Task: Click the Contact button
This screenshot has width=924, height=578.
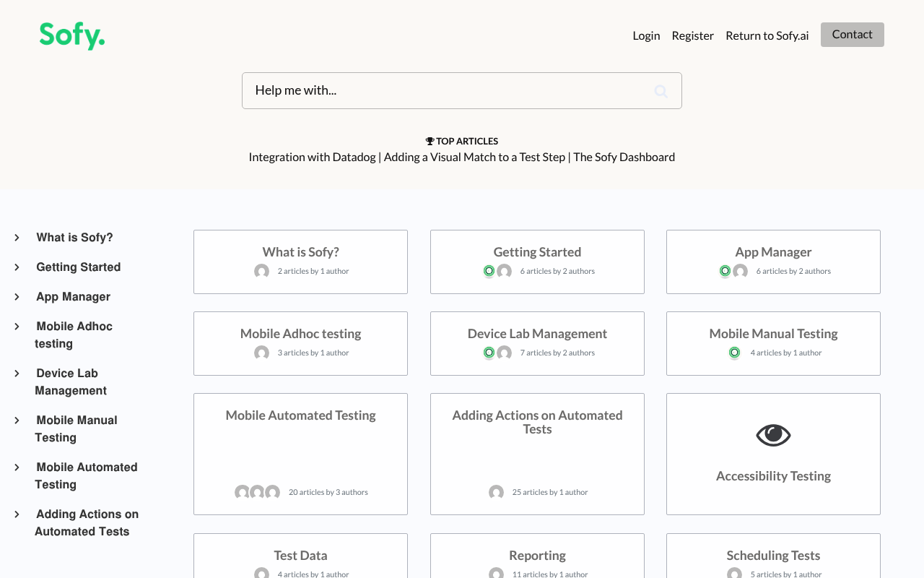Action: pyautogui.click(x=853, y=35)
